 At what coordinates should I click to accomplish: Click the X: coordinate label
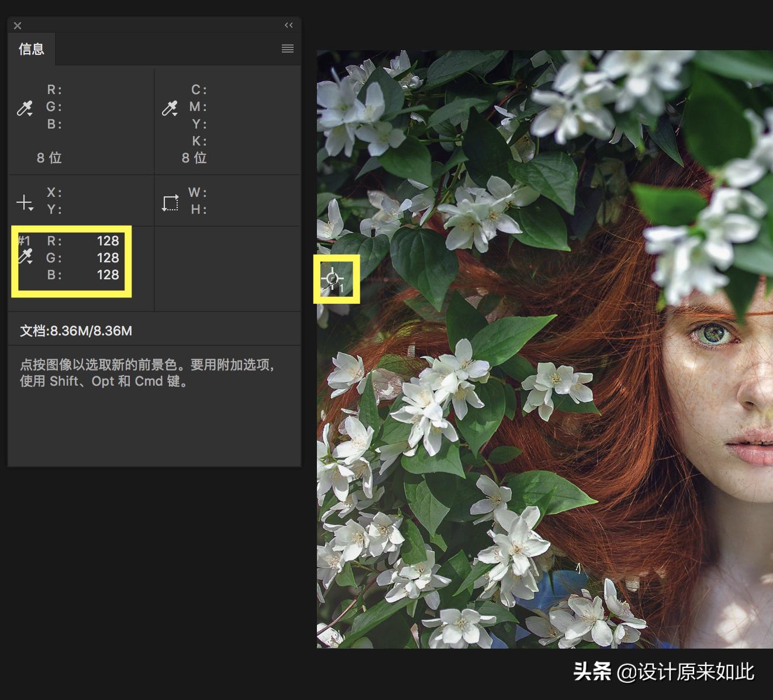click(x=54, y=192)
